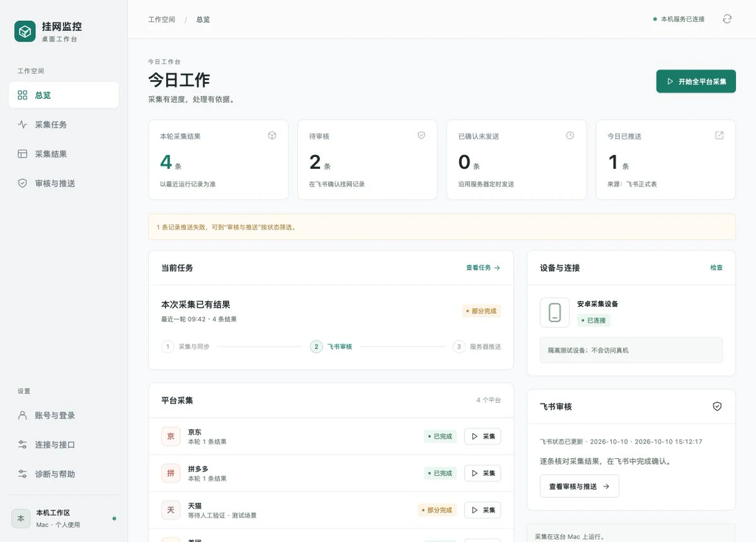Click the external link icon on 今日已推送 card
Image resolution: width=756 pixels, height=542 pixels.
pyautogui.click(x=719, y=135)
